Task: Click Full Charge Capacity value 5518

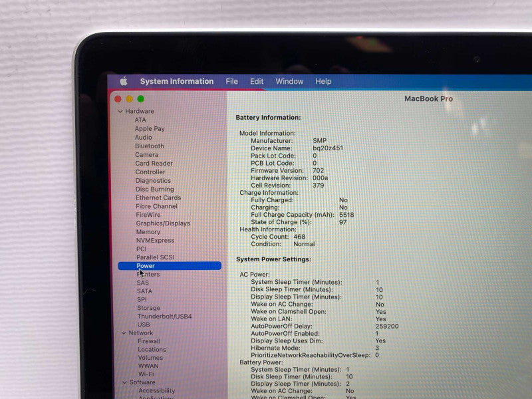Action: tap(346, 215)
